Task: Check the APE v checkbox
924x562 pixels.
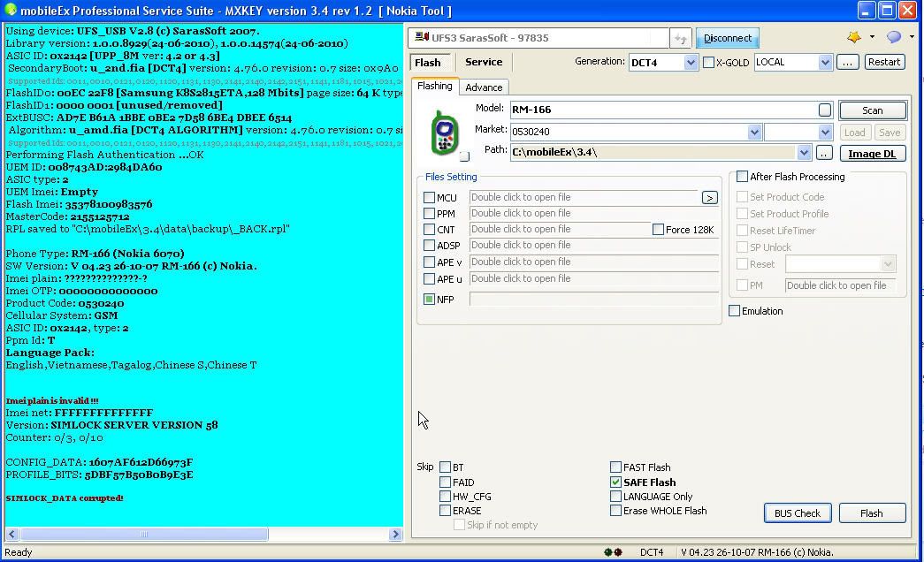Action: click(x=429, y=262)
